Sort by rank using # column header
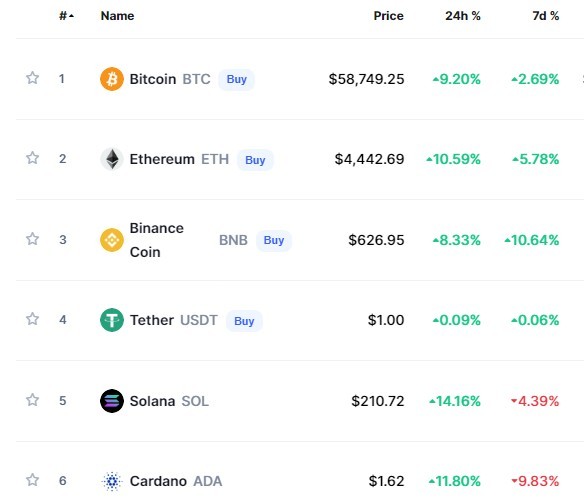This screenshot has height=500, width=584. pos(67,16)
